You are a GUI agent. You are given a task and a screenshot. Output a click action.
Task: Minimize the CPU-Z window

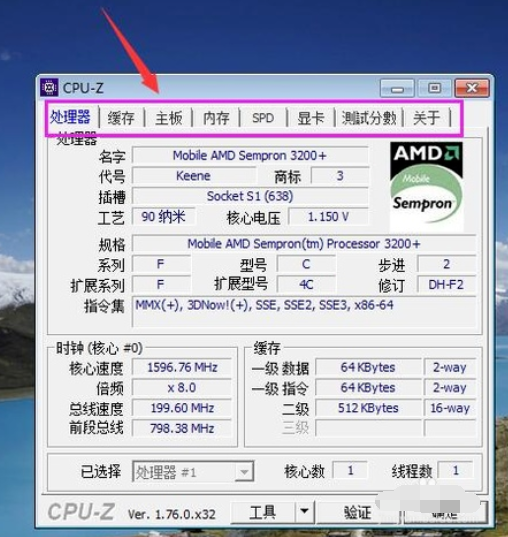click(397, 89)
